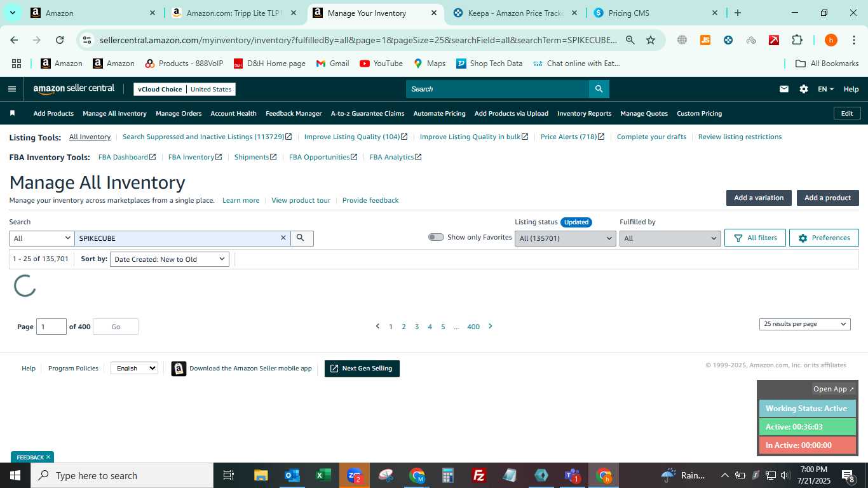This screenshot has height=488, width=868.
Task: Open Chrome apps grid in bookmarks bar
Action: pos(17,64)
